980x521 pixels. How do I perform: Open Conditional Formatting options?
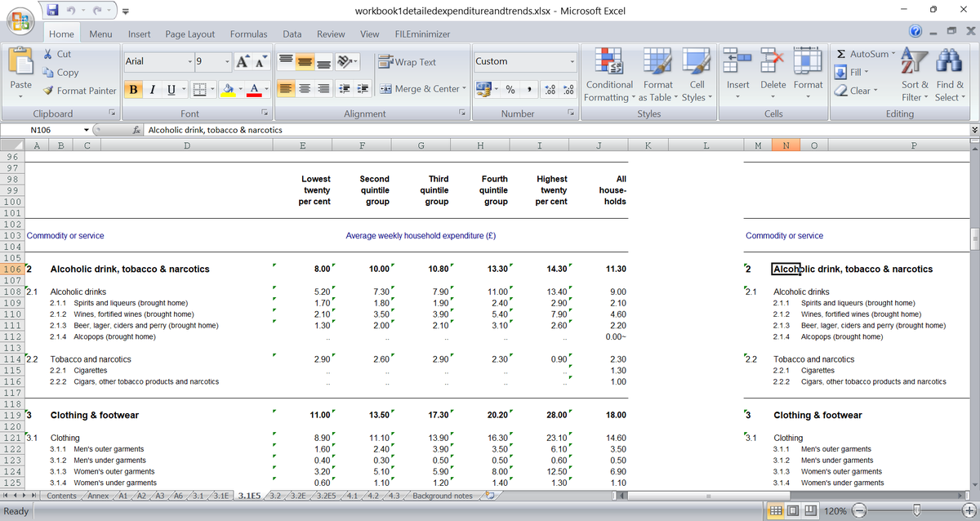609,73
